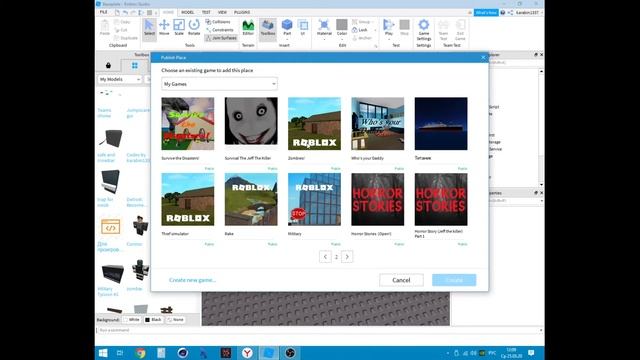The image size is (640, 360).
Task: Click the Lock tool in Edit group
Action: click(360, 30)
